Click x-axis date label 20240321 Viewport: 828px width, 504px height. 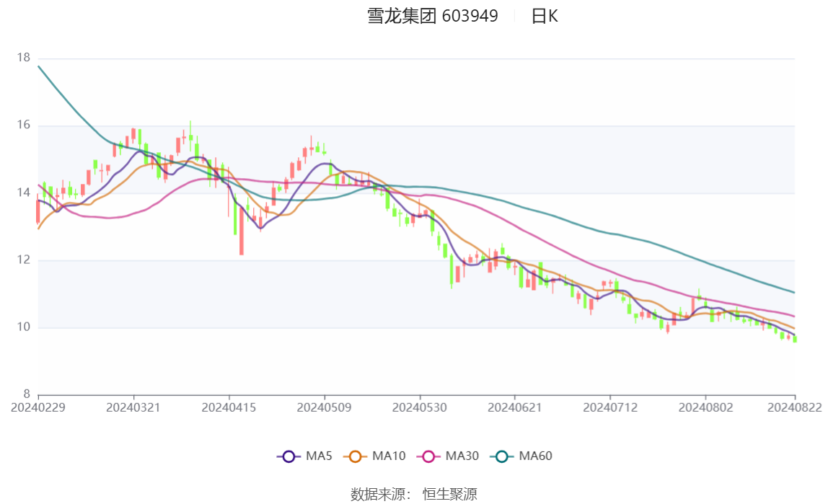coord(133,407)
